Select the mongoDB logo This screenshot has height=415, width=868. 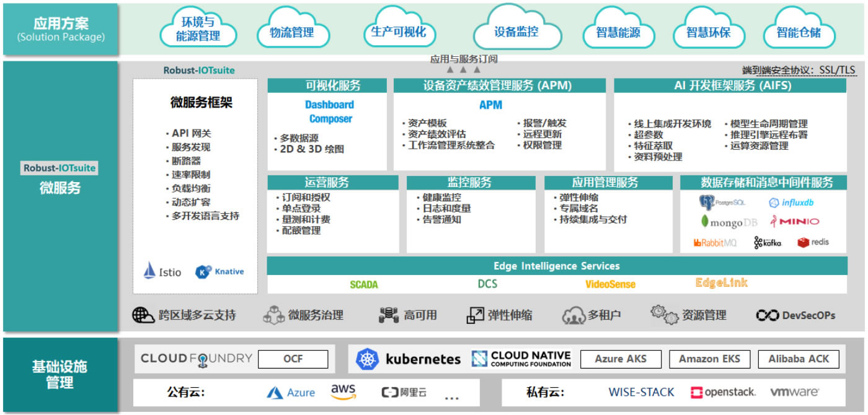(x=729, y=222)
